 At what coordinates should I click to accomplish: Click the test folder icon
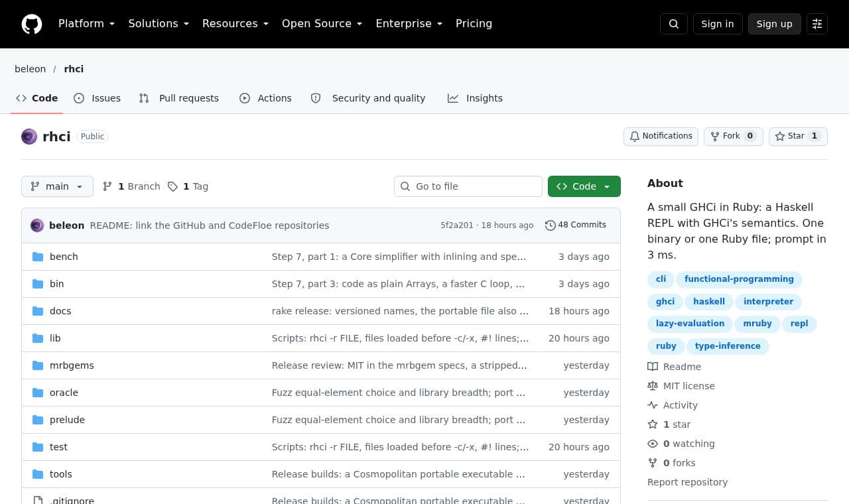click(38, 447)
